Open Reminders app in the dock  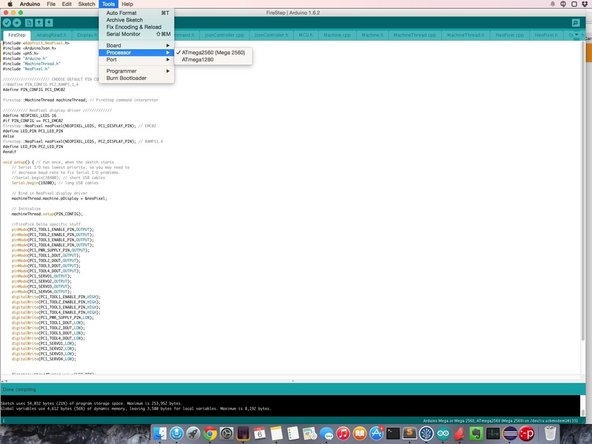293,433
